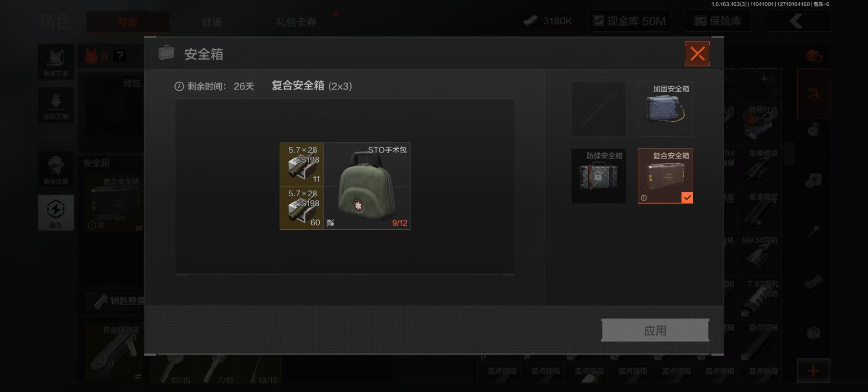This screenshot has height=392, width=868.
Task: Click the briefcase icon beside 安全箱 title
Action: 166,53
